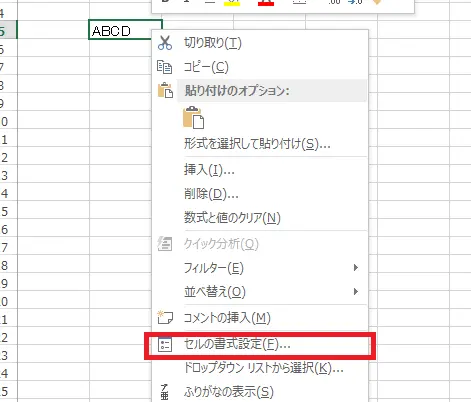Viewport: 471px width, 402px height.
Task: Click the Copy pages icon
Action: click(x=165, y=67)
